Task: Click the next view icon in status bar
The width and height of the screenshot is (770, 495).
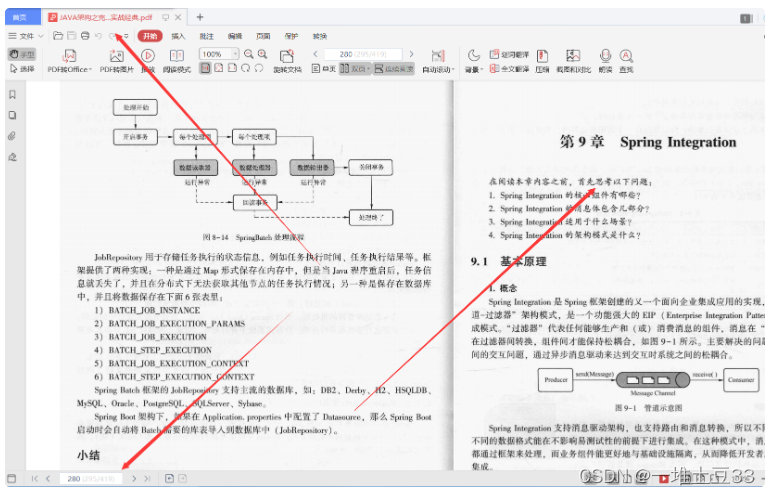Action: tap(182, 478)
